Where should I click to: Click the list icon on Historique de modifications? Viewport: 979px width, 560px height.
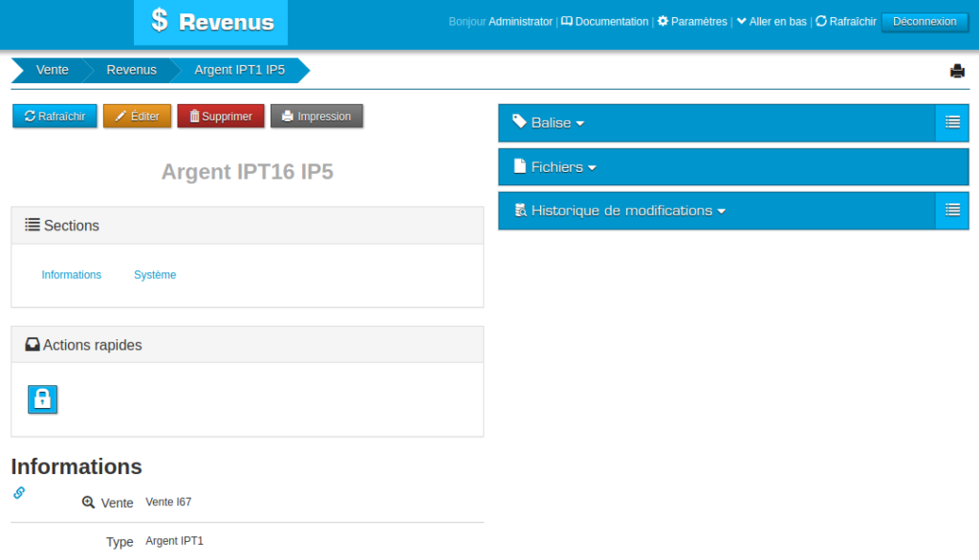click(952, 210)
